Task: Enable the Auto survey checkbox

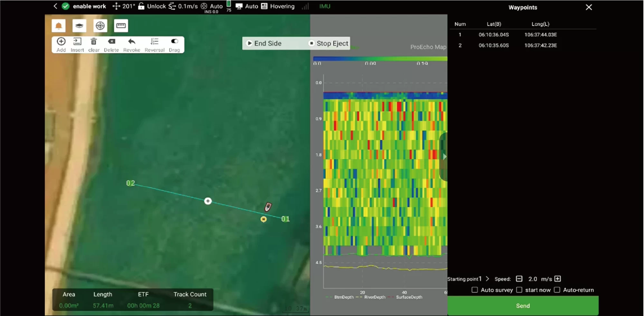Action: click(x=475, y=290)
